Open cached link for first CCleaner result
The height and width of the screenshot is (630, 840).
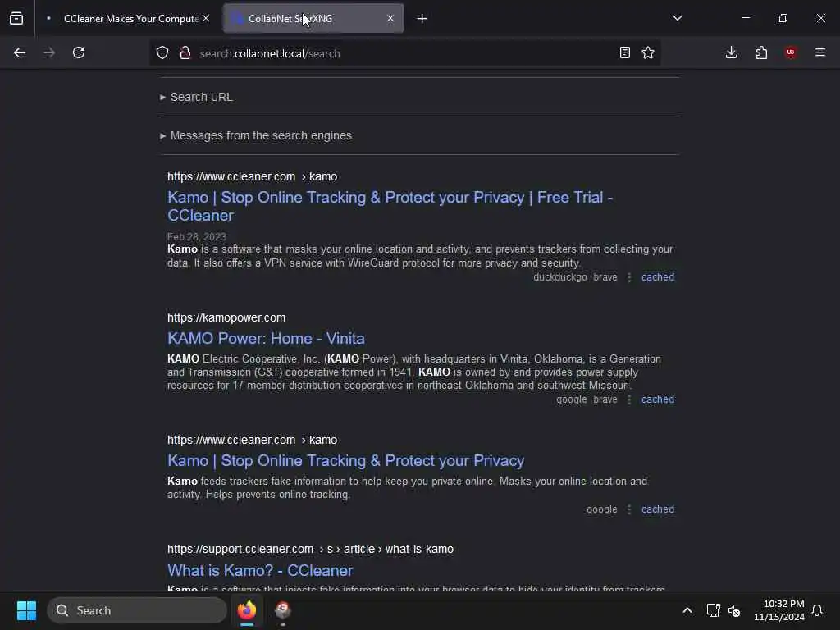(x=658, y=277)
